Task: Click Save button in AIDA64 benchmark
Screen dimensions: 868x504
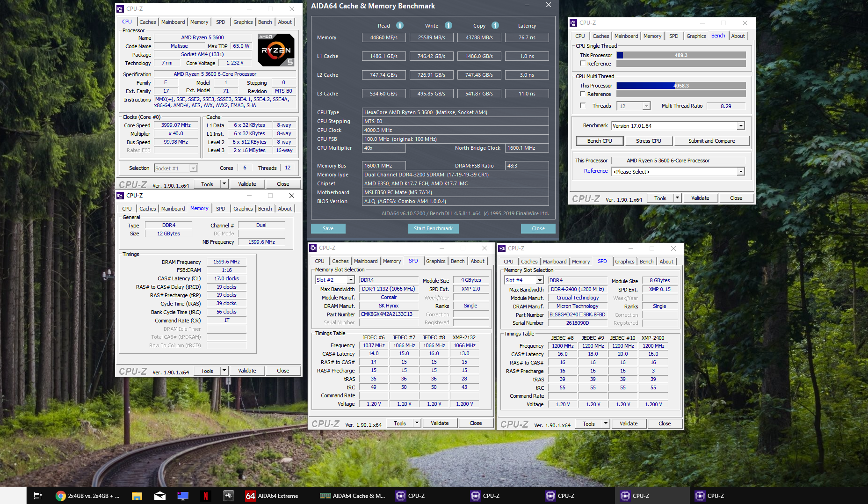Action: (x=328, y=228)
